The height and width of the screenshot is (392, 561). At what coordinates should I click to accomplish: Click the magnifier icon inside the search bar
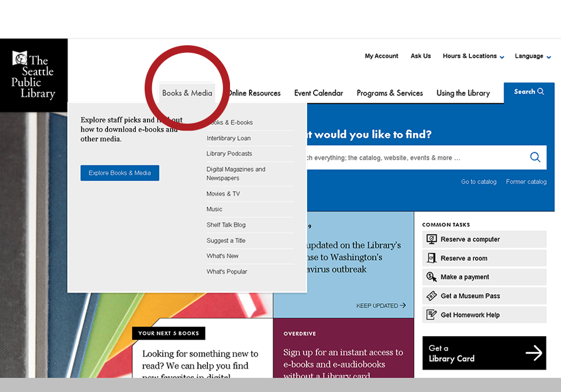(535, 157)
